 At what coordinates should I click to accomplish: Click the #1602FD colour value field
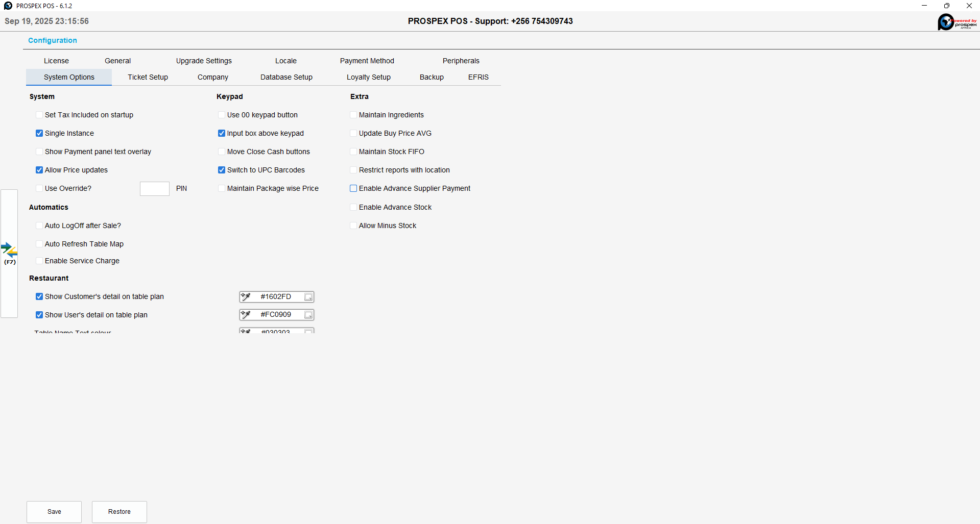[x=276, y=297]
